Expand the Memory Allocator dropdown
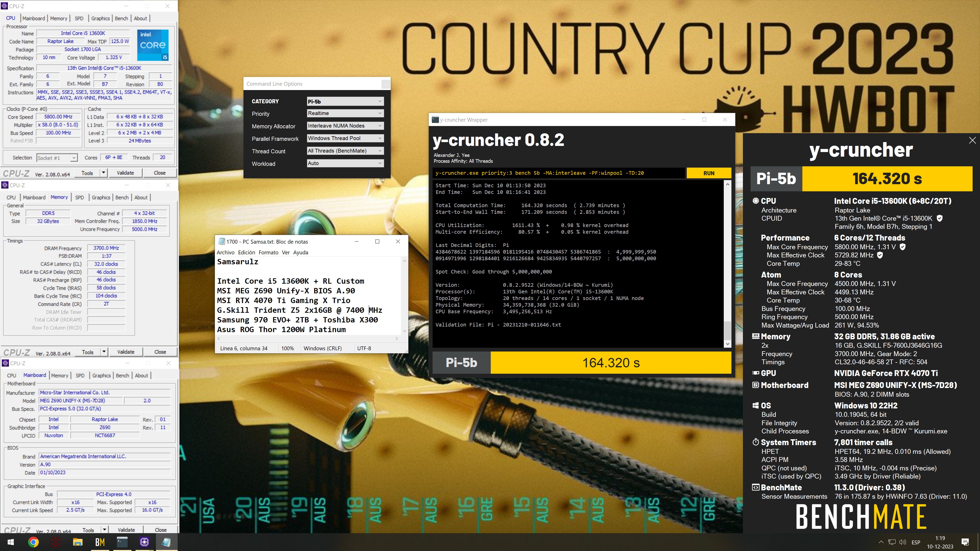The height and width of the screenshot is (551, 980). (345, 126)
